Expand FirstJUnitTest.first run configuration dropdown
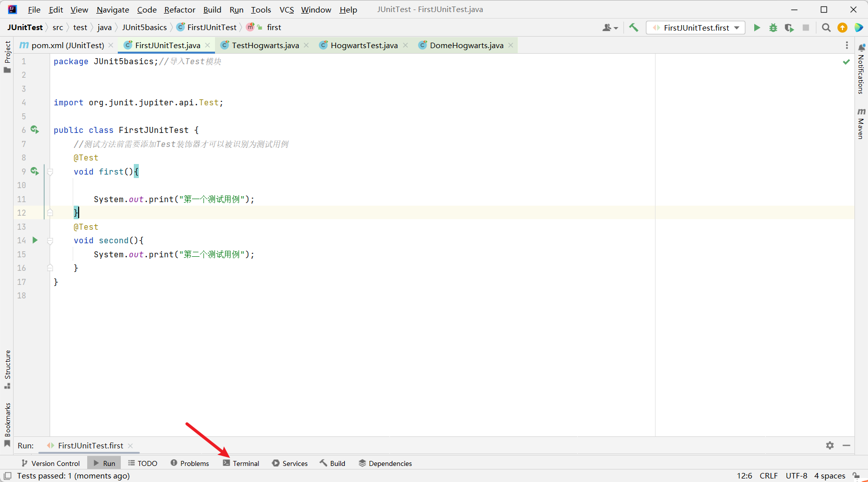This screenshot has height=482, width=868. [737, 28]
